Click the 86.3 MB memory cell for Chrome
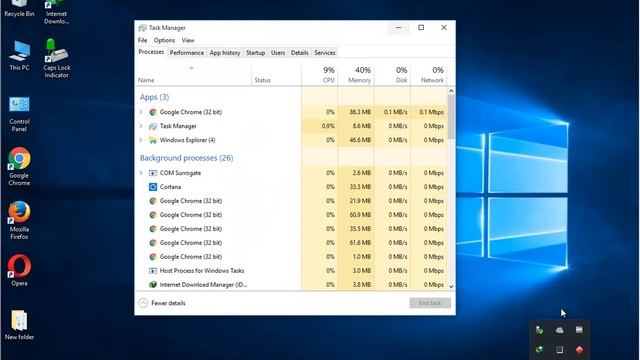 click(x=356, y=112)
